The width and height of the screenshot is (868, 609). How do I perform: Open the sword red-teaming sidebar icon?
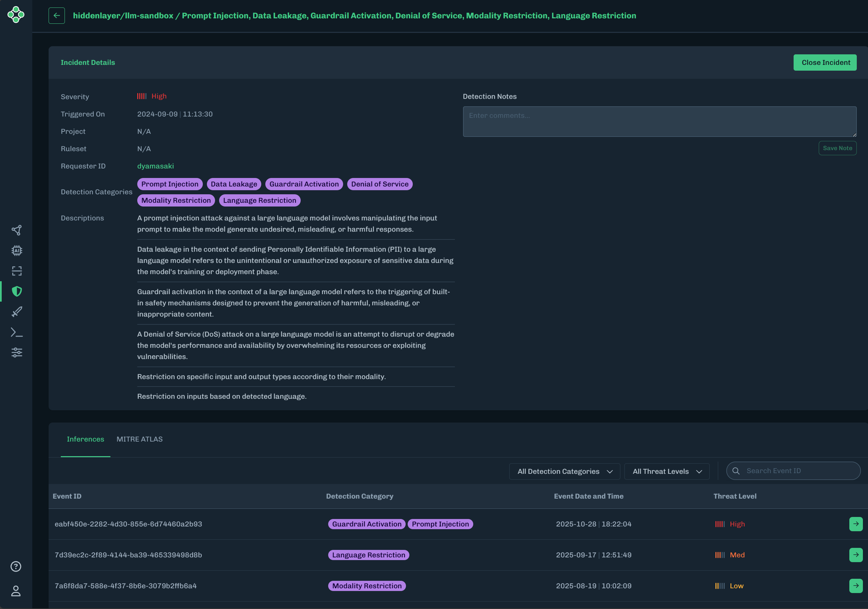pos(16,311)
